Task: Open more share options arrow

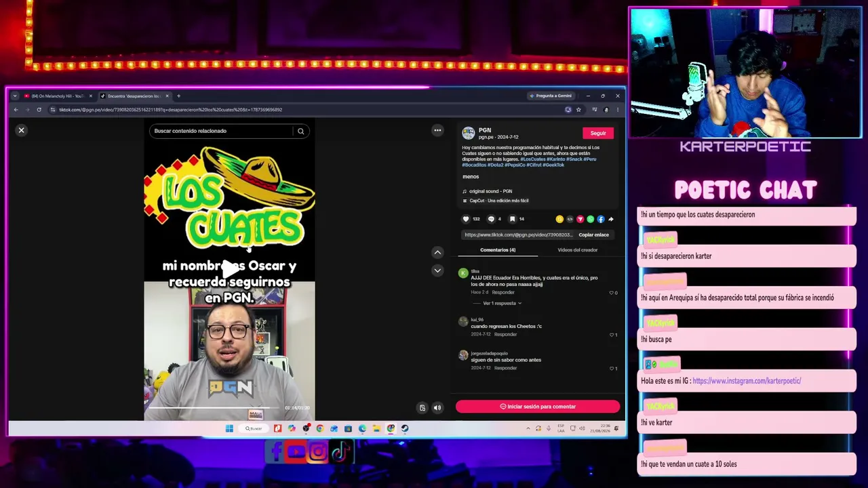Action: pos(611,219)
